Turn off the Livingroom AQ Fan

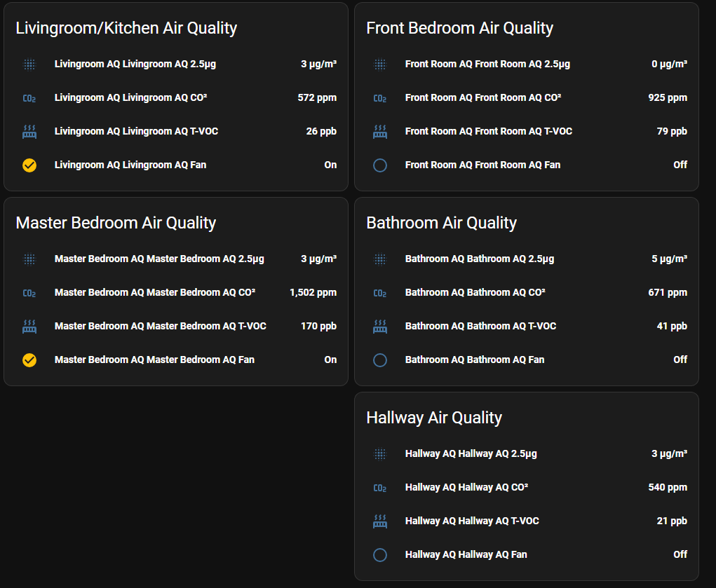coord(29,165)
